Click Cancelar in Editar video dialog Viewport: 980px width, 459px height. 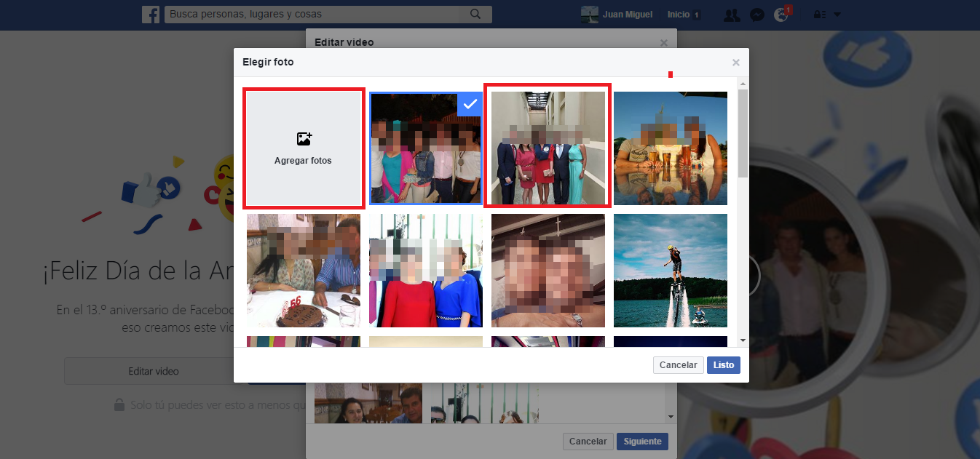tap(588, 442)
